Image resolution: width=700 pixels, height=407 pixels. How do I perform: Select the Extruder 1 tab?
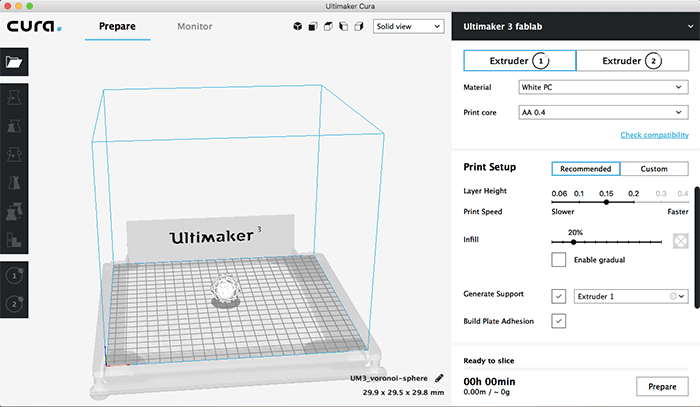520,61
